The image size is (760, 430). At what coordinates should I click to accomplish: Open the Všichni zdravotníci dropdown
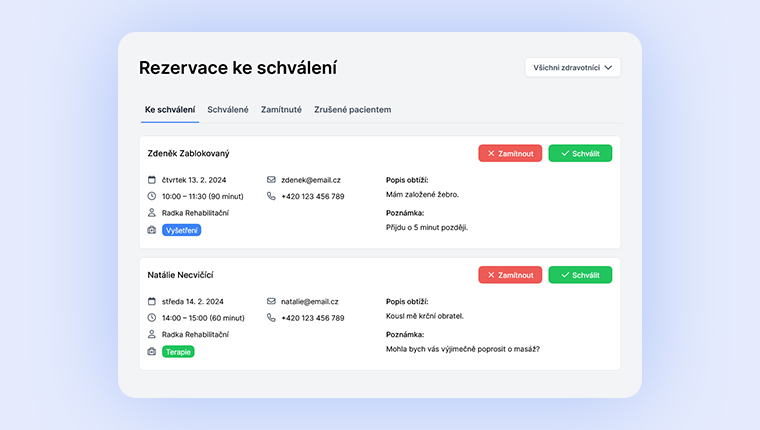[573, 68]
